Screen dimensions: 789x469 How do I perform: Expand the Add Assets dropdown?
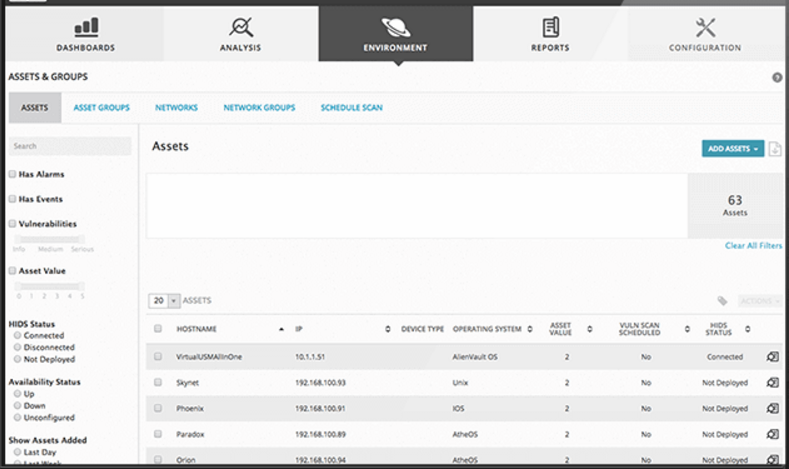[x=733, y=149]
